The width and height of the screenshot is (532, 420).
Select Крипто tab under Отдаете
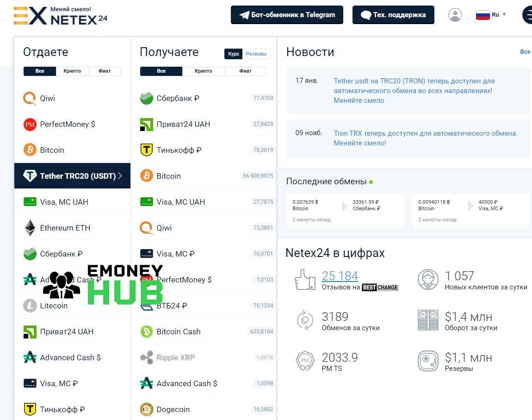(72, 71)
